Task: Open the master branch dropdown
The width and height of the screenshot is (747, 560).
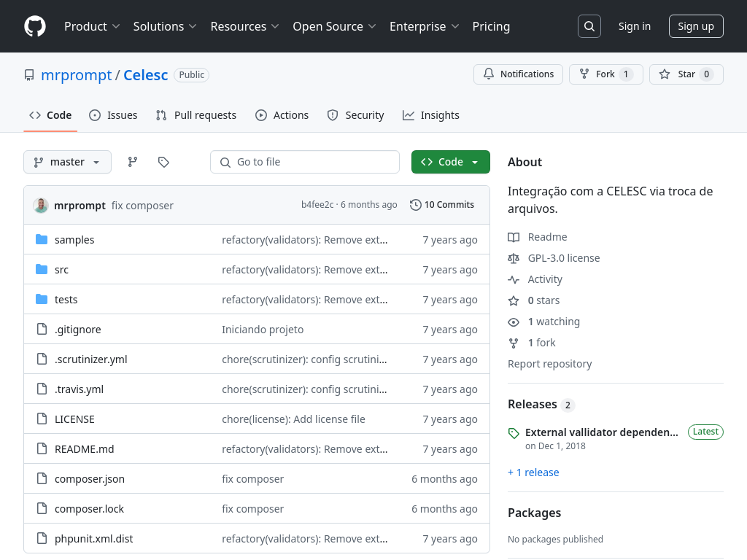Action: (67, 162)
